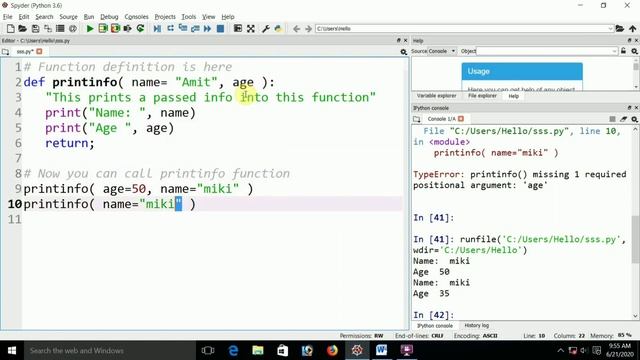Open the Help pane options menu
Screen dimensions: 640x360
coord(635,51)
